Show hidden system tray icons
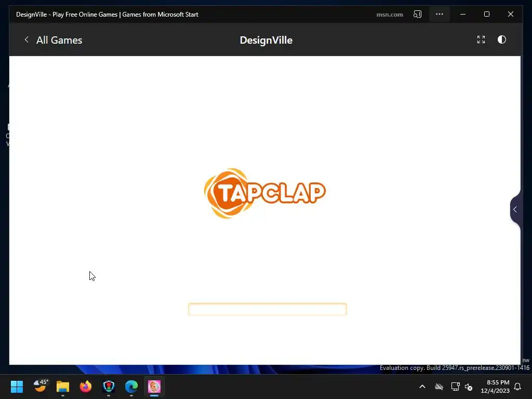Screen dimensions: 532x399 (422, 387)
